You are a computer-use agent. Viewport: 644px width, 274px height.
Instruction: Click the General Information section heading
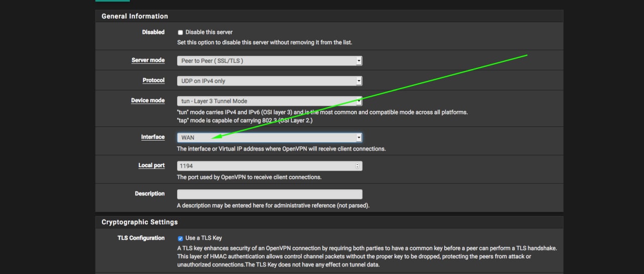point(135,16)
